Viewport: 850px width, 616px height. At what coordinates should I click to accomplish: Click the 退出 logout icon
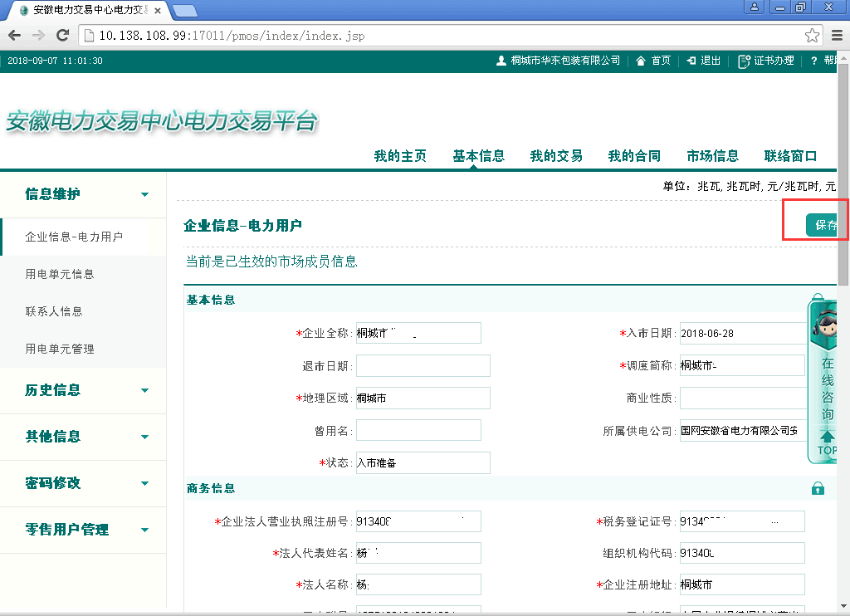[x=691, y=61]
